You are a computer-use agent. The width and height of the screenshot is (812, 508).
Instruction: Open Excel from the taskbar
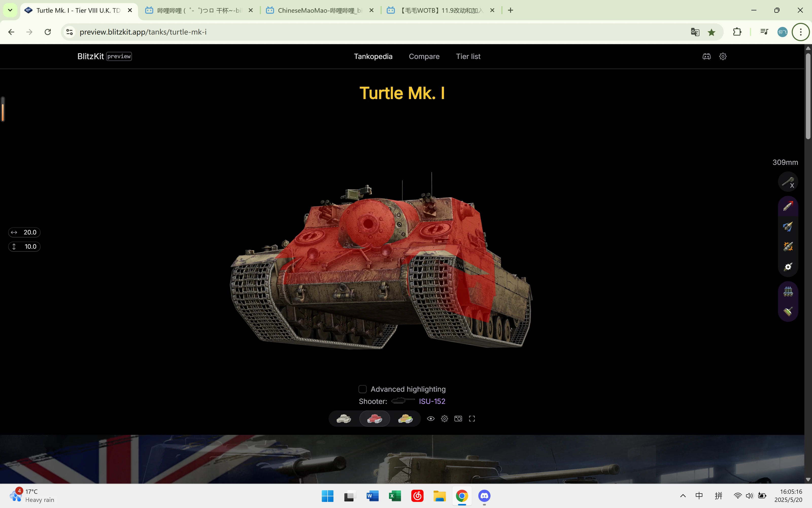coord(395,496)
